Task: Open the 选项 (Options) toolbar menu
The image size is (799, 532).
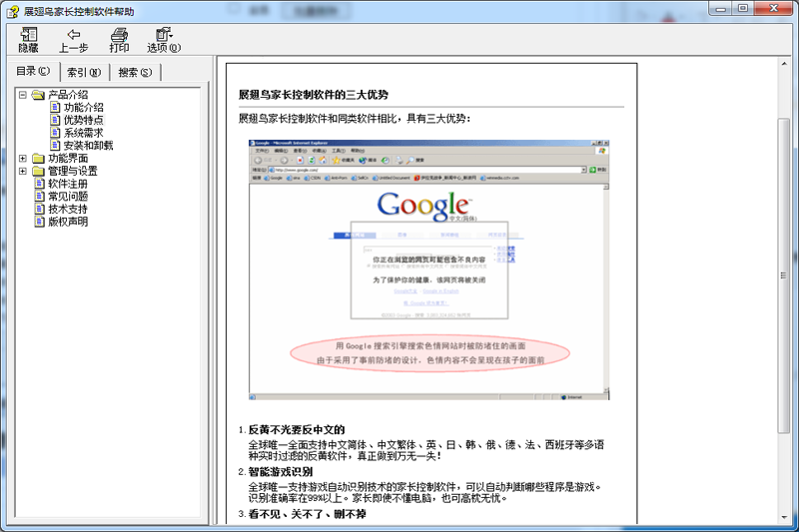Action: [164, 40]
